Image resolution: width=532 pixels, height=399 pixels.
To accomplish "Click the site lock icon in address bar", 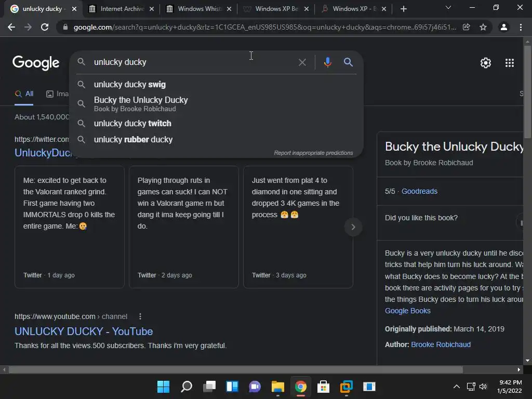I will click(65, 27).
